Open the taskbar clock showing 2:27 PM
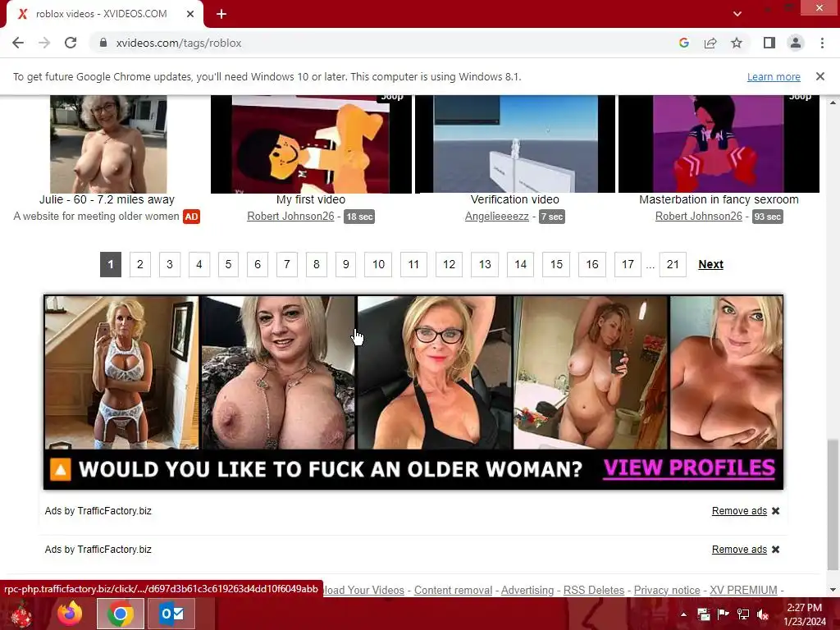The image size is (840, 630). (x=805, y=614)
